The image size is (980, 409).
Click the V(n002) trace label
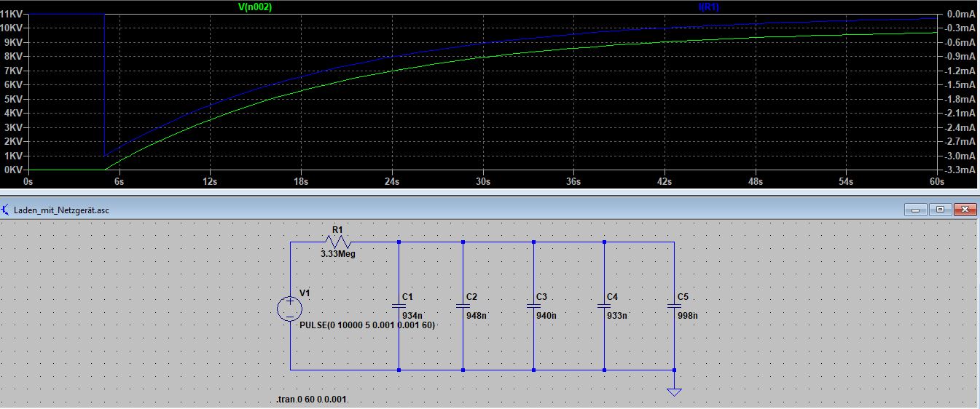[x=255, y=6]
